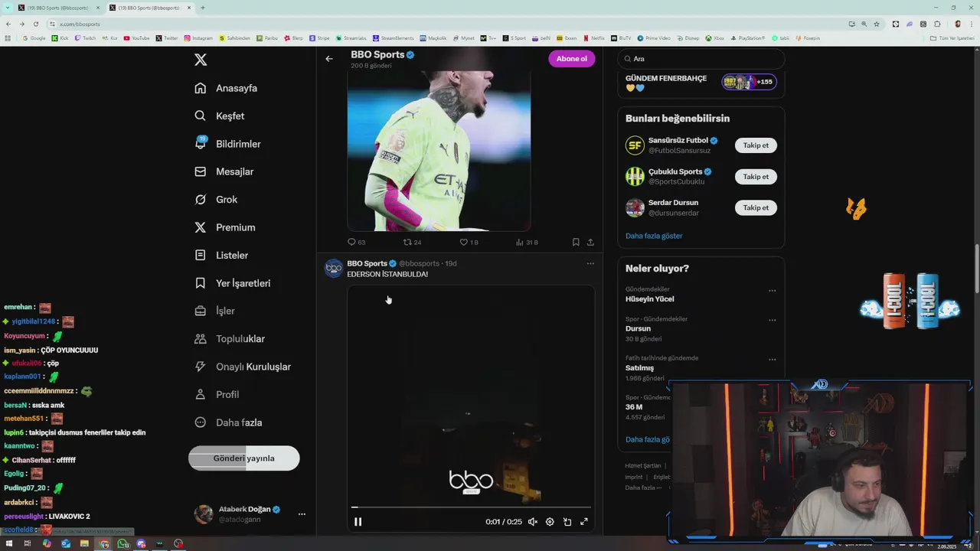Open Hizmet Şartları footer link

tap(642, 465)
